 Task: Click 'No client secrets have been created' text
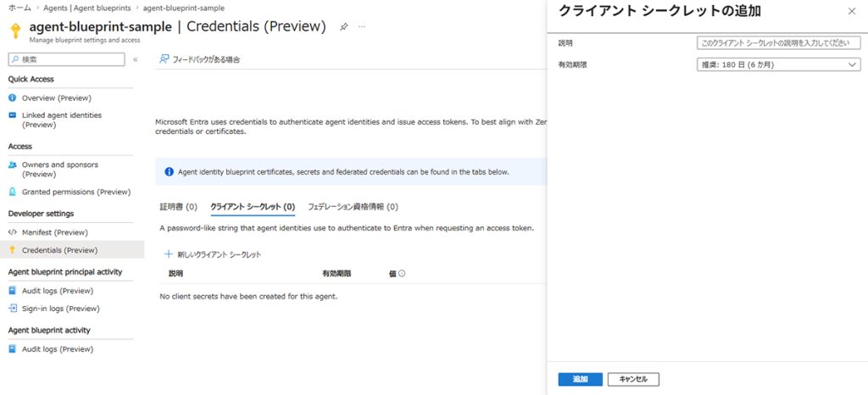[248, 297]
